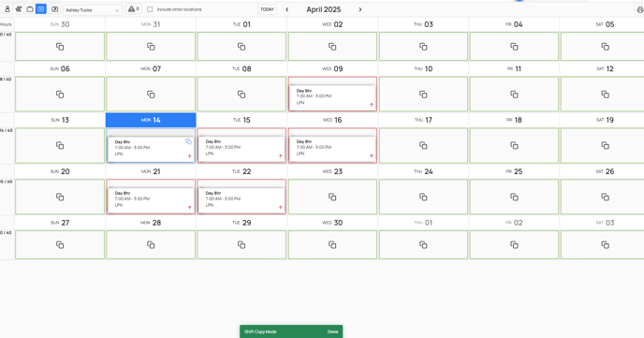Click copy icon on Saturday May 03
The width and height of the screenshot is (644, 338).
pos(605,244)
